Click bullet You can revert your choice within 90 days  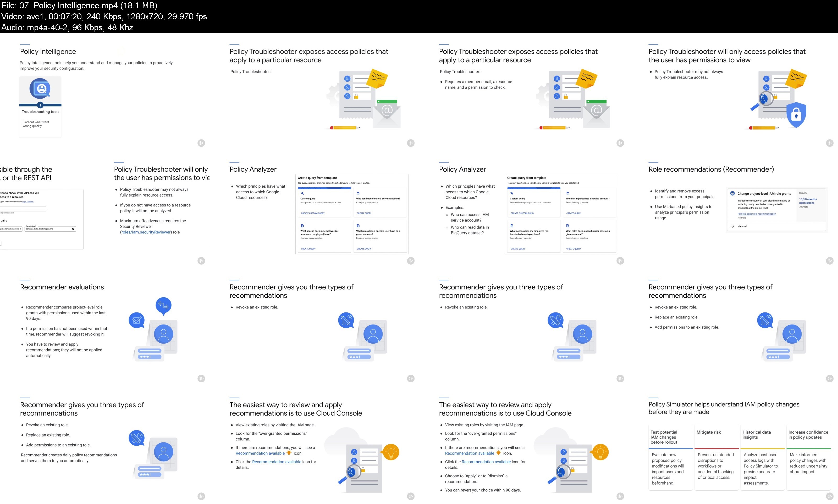point(483,490)
